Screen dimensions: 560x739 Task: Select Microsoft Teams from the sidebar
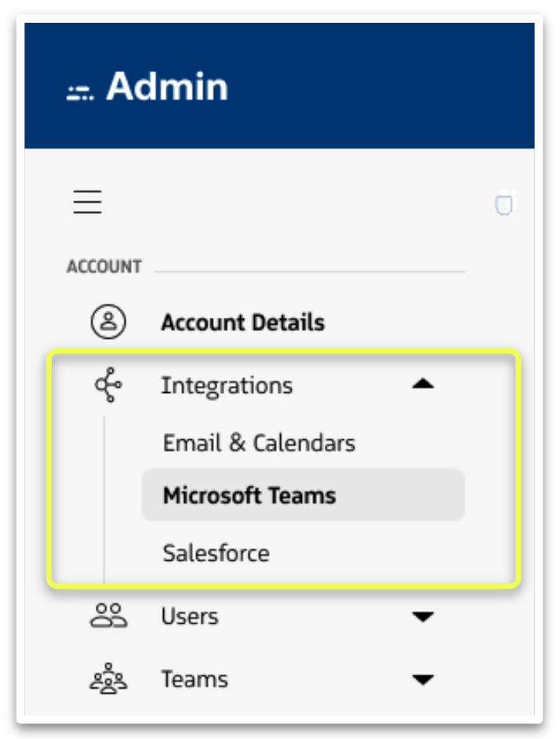[x=249, y=495]
